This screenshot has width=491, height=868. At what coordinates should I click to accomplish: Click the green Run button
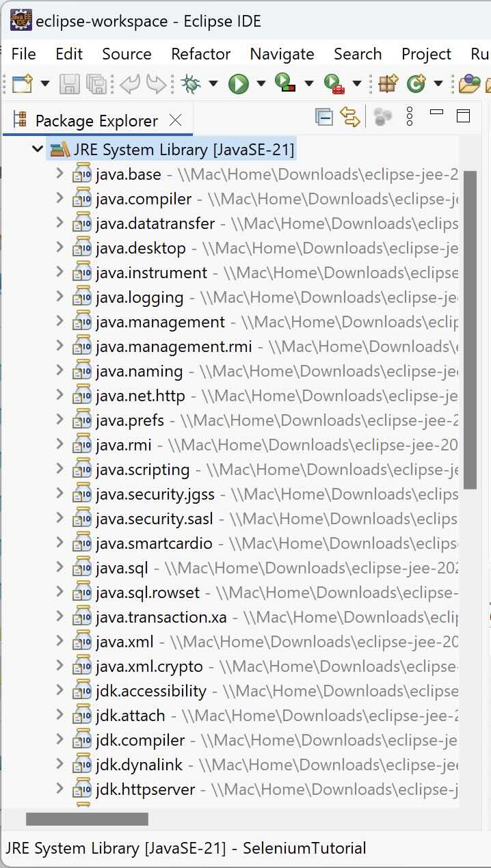(239, 84)
